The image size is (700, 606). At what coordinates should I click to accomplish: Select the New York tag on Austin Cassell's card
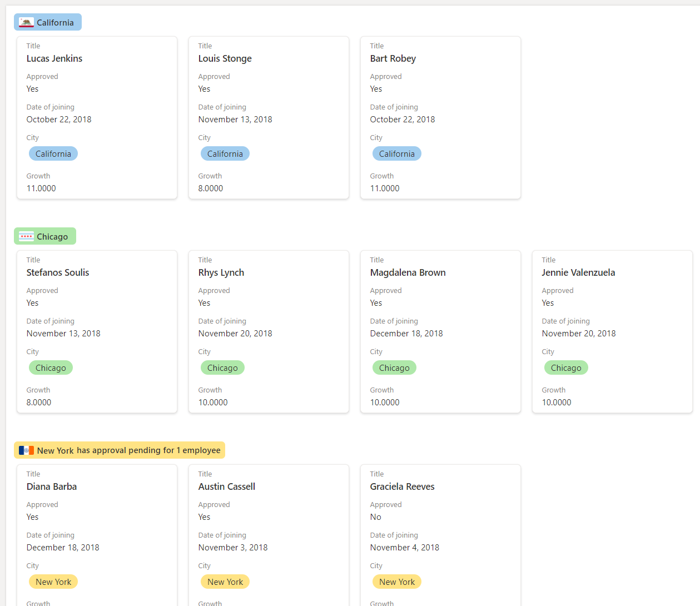pyautogui.click(x=225, y=582)
